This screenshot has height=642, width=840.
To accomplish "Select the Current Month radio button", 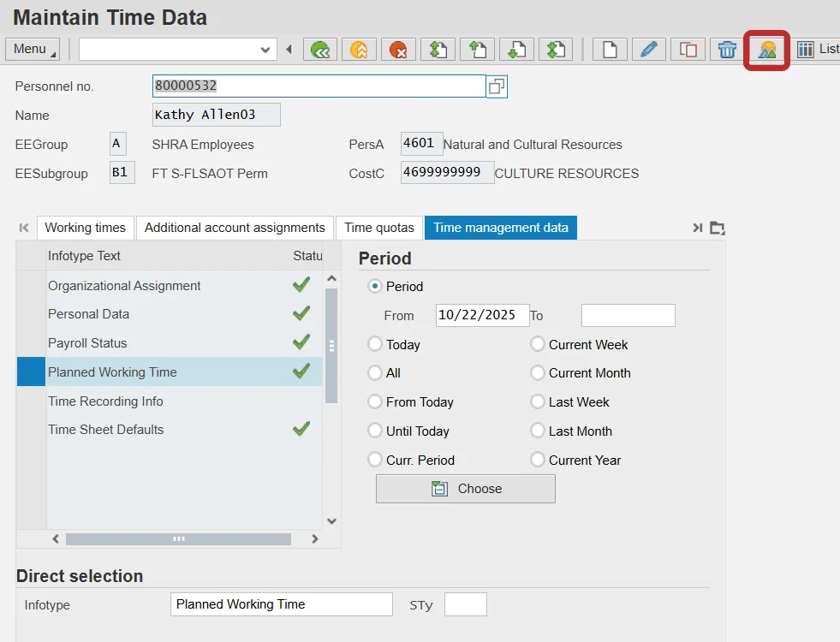I will click(x=538, y=373).
